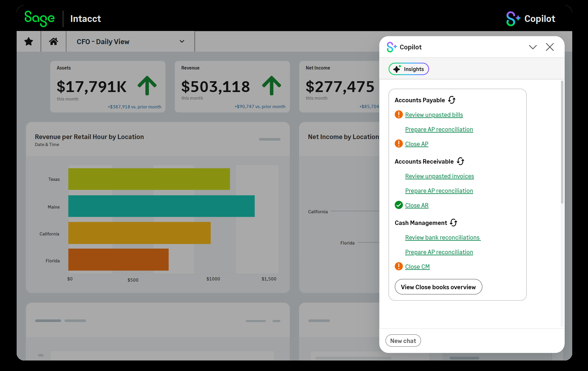Select the Texas bar in chart
Viewport: 588px width, 371px height.
coord(149,179)
